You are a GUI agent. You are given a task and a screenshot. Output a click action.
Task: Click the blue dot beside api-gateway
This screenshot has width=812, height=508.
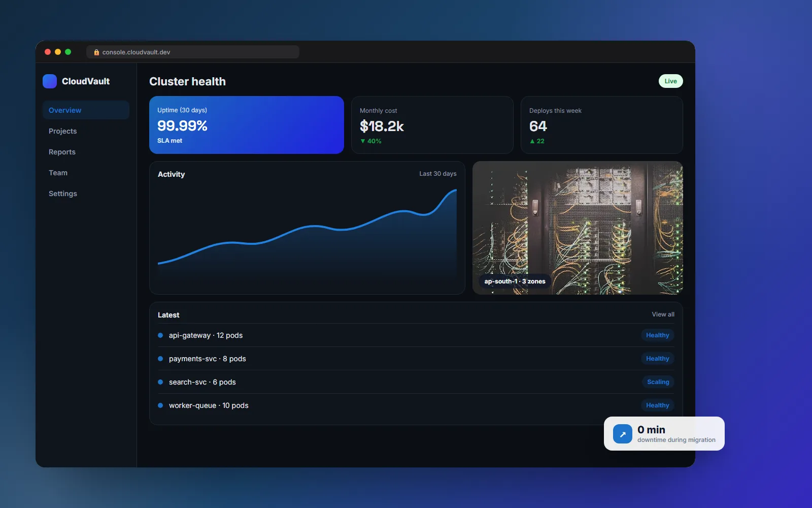click(160, 335)
